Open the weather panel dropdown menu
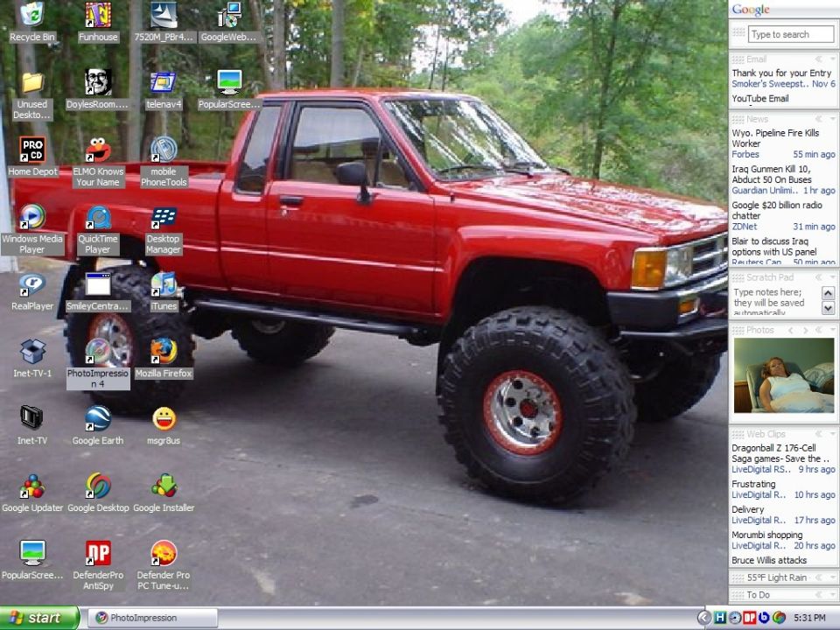Image resolution: width=840 pixels, height=630 pixels. pos(832,577)
